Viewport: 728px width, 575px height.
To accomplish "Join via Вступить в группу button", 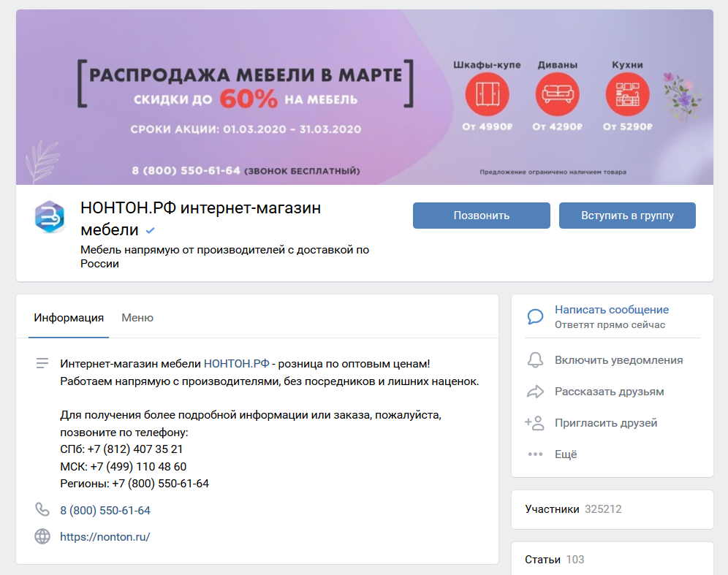I will tap(627, 216).
